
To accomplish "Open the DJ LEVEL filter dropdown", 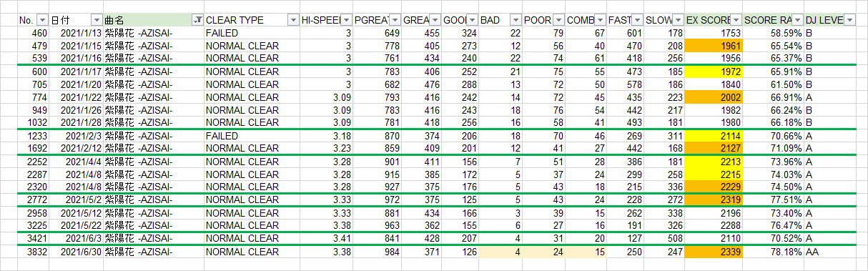I will pyautogui.click(x=849, y=20).
